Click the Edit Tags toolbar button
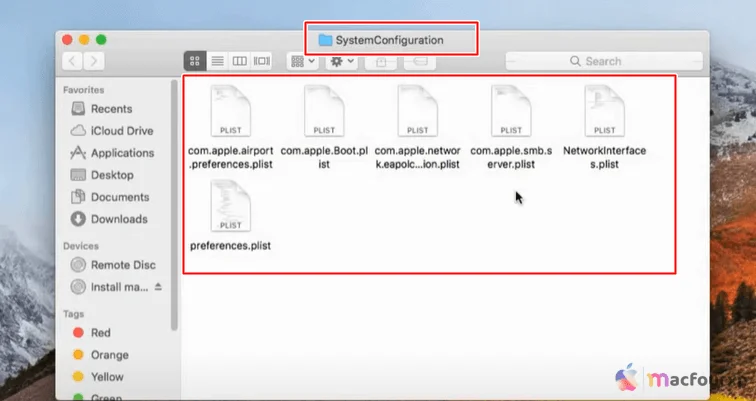This screenshot has height=401, width=756. click(420, 62)
